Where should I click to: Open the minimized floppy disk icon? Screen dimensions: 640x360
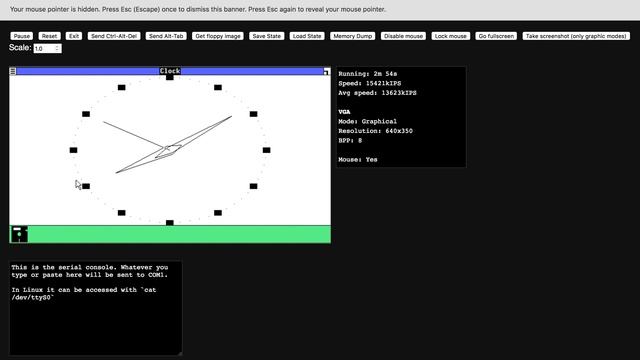tap(19, 234)
